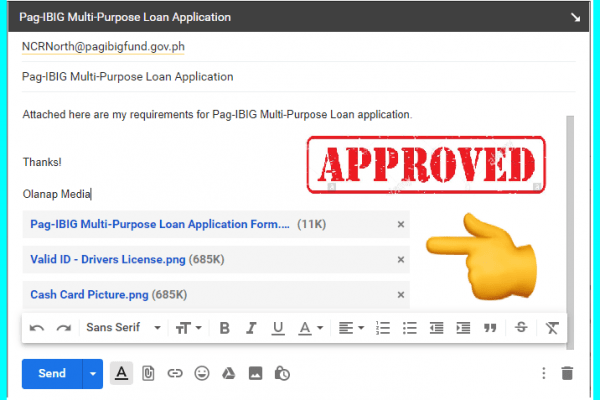Open the emoji picker
The image size is (600, 400).
202,373
